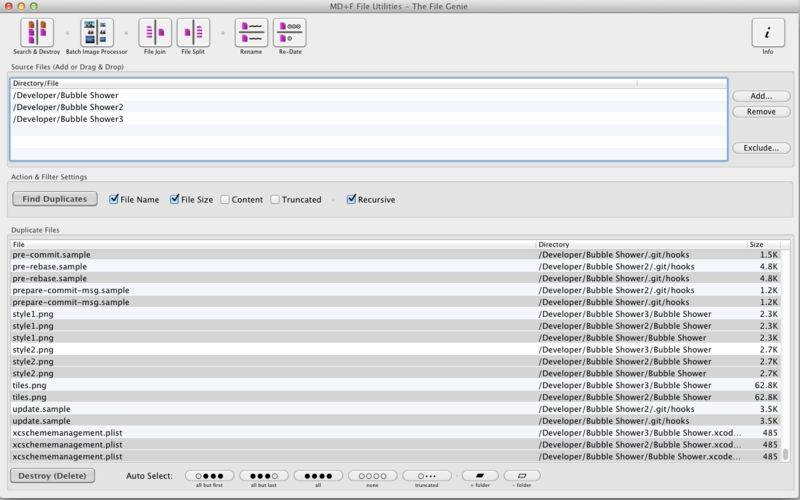Select xcschememanagement.plist in Bubble Shower/Bubble Shower.xcode
800x500 pixels.
coord(396,456)
